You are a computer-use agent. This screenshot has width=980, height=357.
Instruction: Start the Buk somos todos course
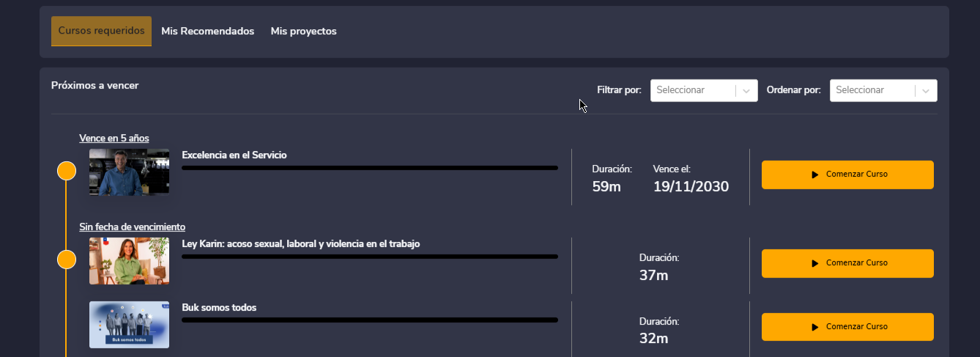(847, 328)
